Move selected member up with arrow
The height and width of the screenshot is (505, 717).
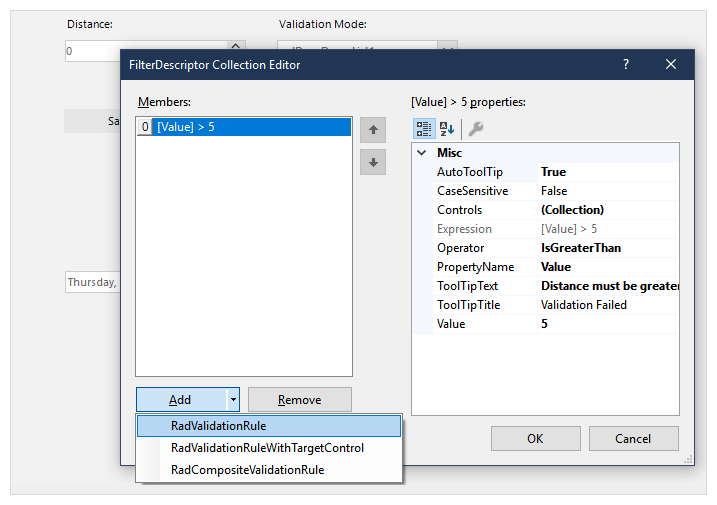(x=373, y=130)
